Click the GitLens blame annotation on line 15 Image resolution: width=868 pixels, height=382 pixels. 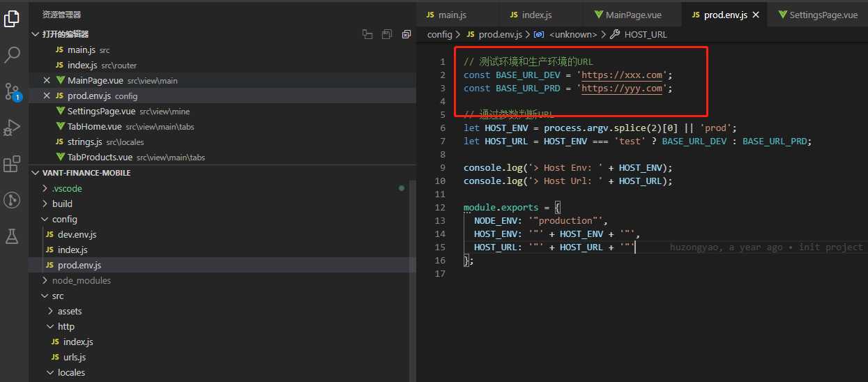766,247
